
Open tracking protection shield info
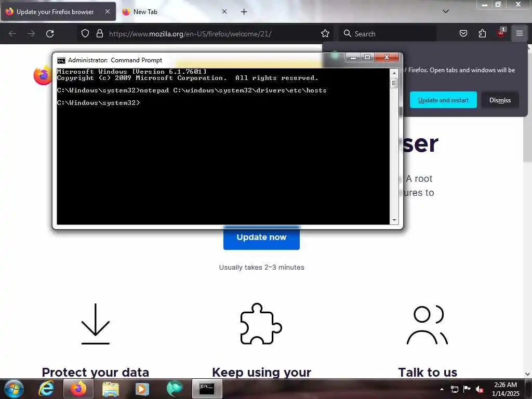tap(85, 33)
